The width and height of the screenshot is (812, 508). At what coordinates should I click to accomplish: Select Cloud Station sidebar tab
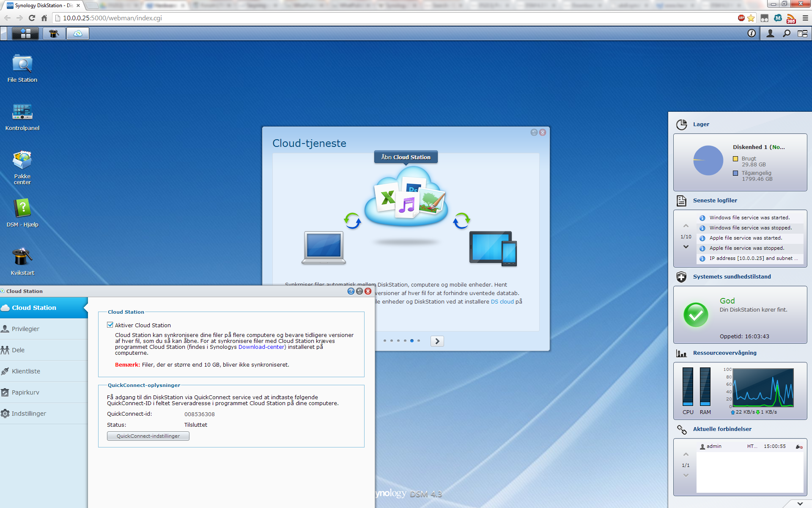44,308
